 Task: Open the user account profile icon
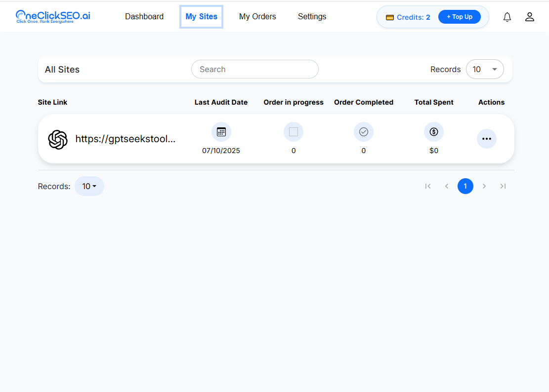[529, 17]
